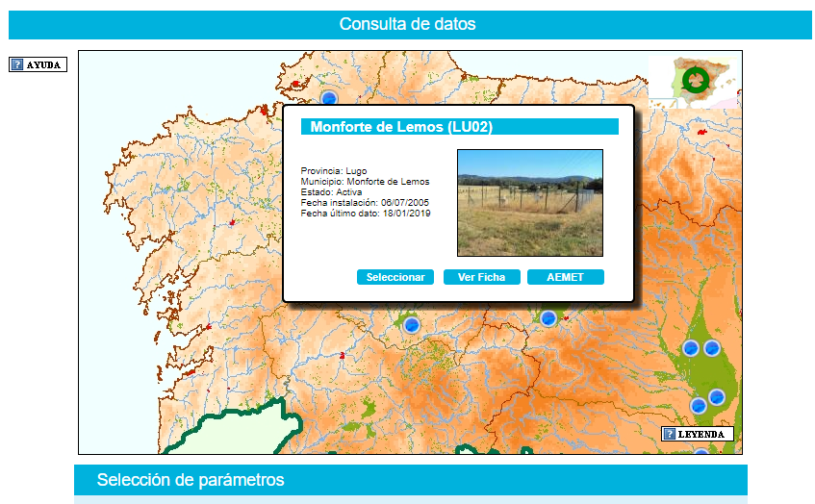Select the blue station marker below the AEMET button

pos(548,318)
